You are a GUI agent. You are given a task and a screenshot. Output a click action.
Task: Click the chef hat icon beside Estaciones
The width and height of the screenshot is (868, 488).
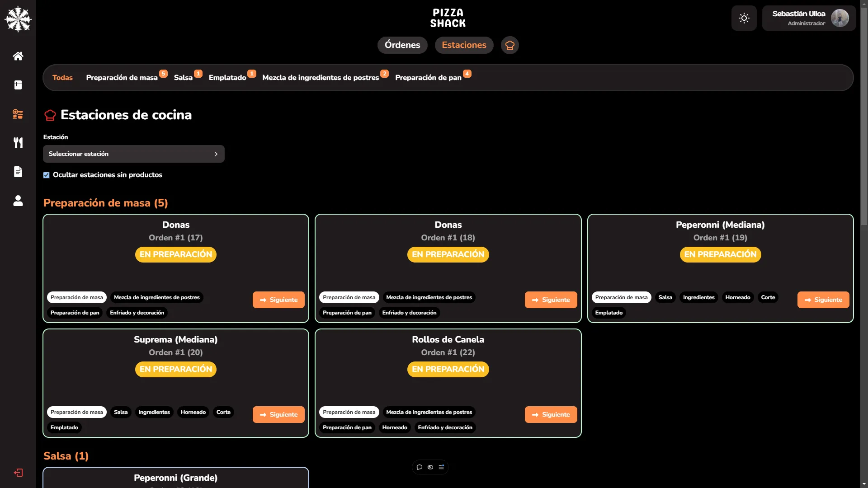[509, 45]
